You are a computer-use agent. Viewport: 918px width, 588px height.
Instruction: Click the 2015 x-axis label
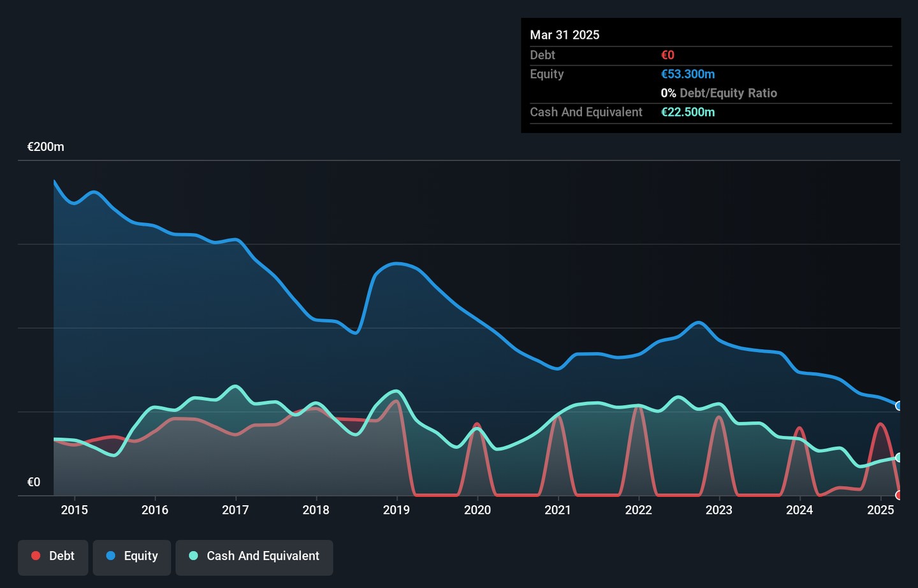(x=75, y=510)
